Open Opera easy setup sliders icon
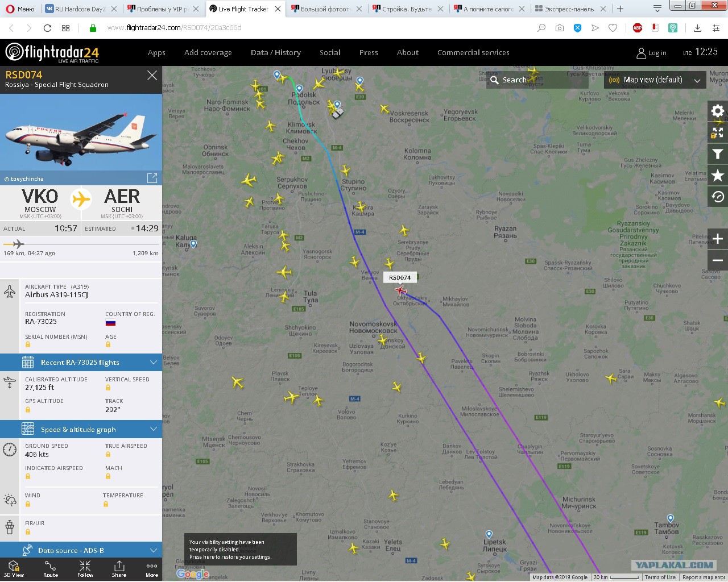 (x=716, y=28)
